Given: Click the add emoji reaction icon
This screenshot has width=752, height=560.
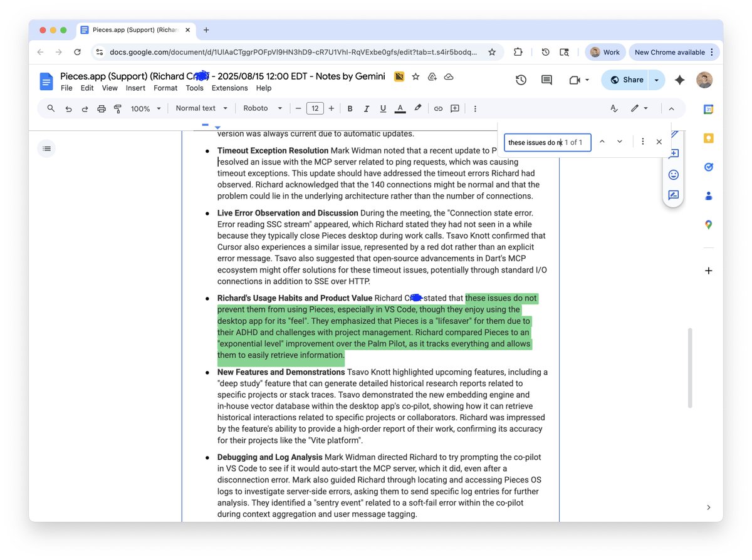Looking at the screenshot, I should [674, 175].
